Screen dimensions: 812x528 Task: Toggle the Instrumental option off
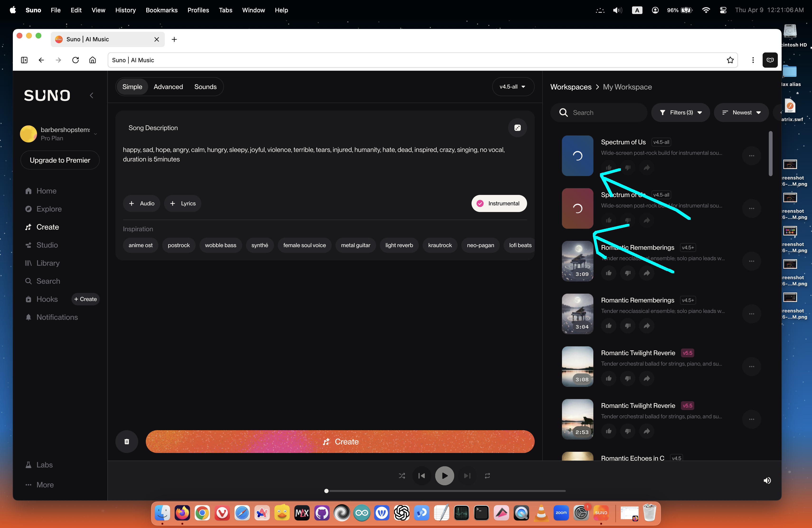tap(499, 203)
